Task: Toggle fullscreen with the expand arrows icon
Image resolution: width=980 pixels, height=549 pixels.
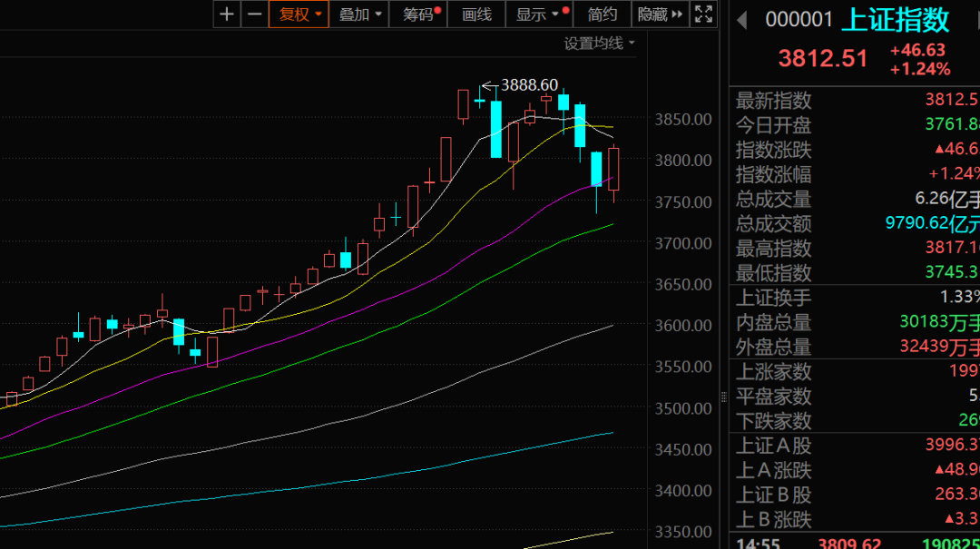Action: point(703,15)
